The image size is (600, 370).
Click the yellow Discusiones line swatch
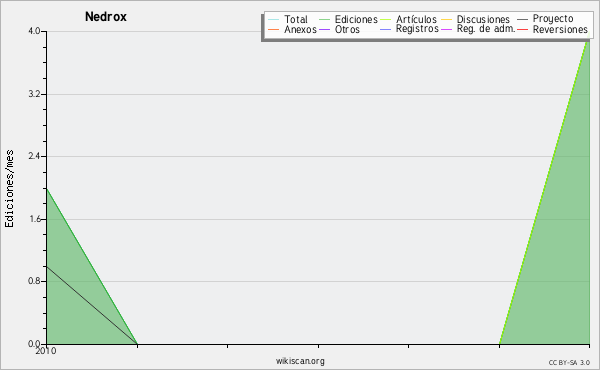pyautogui.click(x=446, y=20)
